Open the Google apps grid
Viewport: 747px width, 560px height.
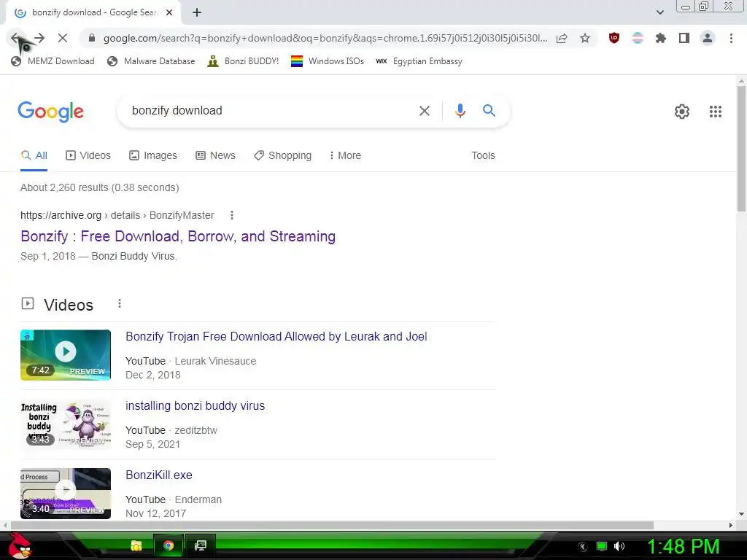(x=715, y=112)
